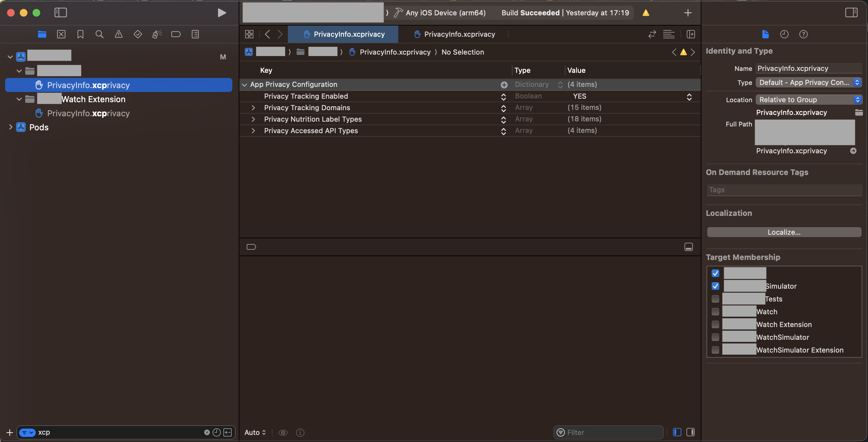The image size is (868, 442).
Task: Click No Selection in jump bar
Action: coord(463,52)
